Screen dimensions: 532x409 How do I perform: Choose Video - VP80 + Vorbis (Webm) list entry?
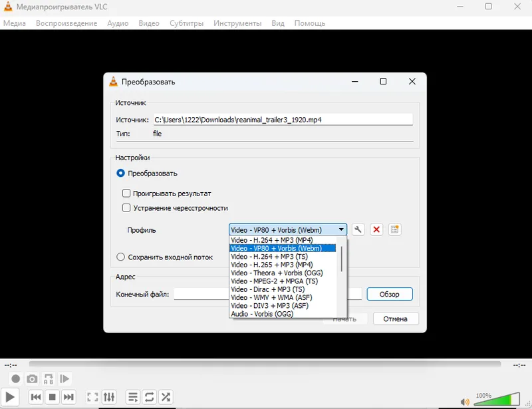[x=283, y=249]
